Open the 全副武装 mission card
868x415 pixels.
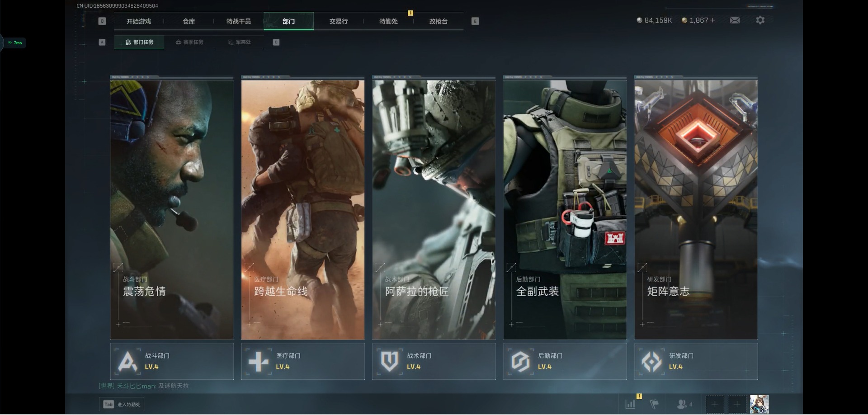pyautogui.click(x=565, y=208)
